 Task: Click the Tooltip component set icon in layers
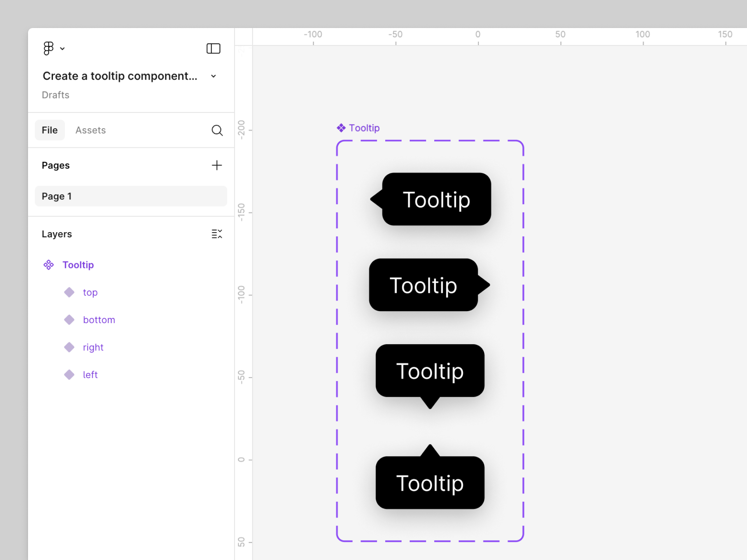click(x=49, y=265)
